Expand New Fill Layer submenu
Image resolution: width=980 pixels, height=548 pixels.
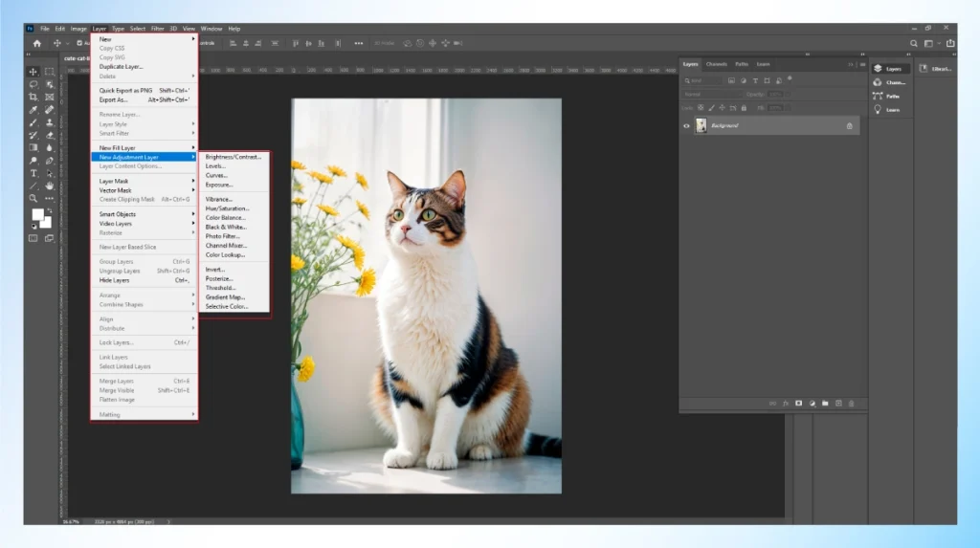[145, 147]
